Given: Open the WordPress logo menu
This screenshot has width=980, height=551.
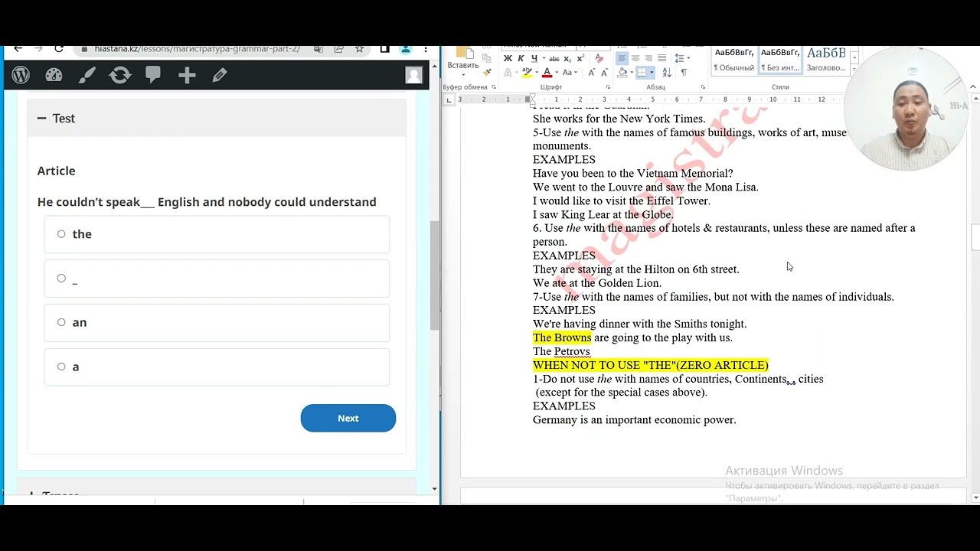Looking at the screenshot, I should [x=21, y=75].
